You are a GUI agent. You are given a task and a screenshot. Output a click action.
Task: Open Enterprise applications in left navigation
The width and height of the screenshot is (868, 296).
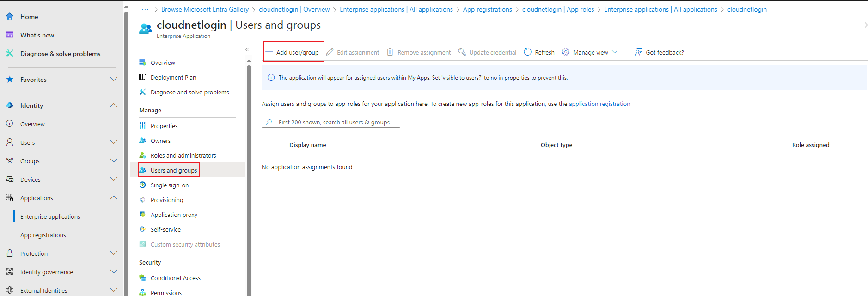[x=50, y=216]
